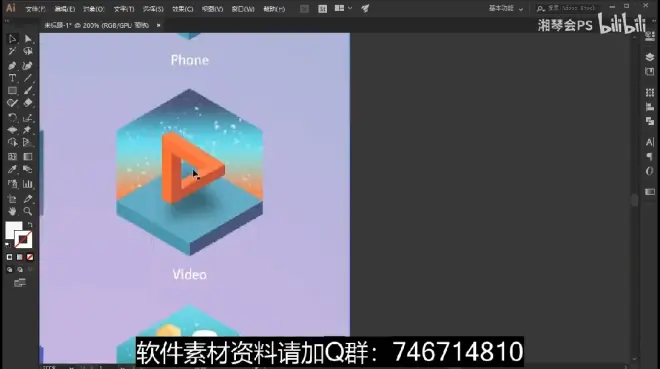Open the Character panel icon
This screenshot has width=660, height=369.
tap(649, 142)
